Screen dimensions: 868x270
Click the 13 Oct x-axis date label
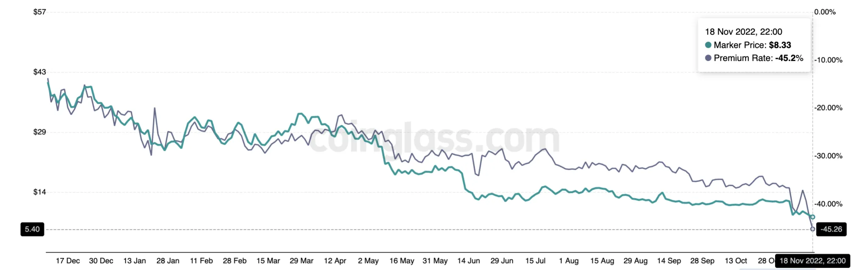point(736,261)
